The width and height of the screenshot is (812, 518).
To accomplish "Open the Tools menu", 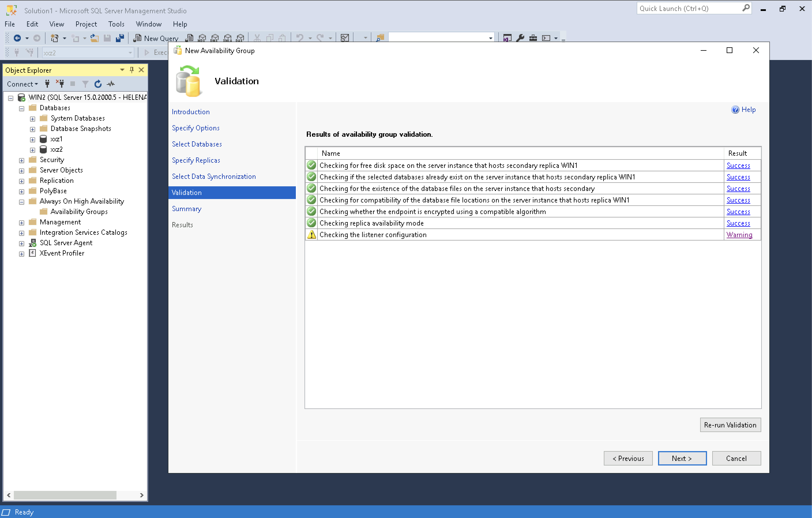I will (116, 24).
